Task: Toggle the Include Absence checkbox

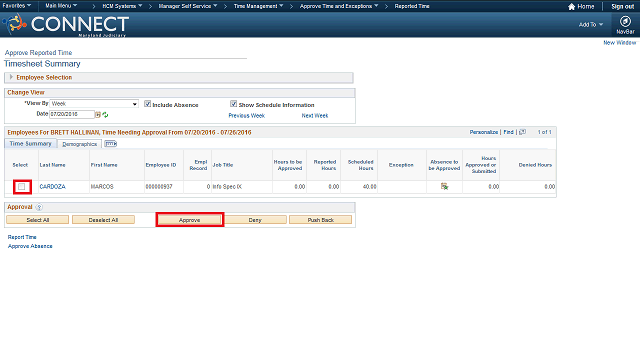Action: tap(147, 104)
